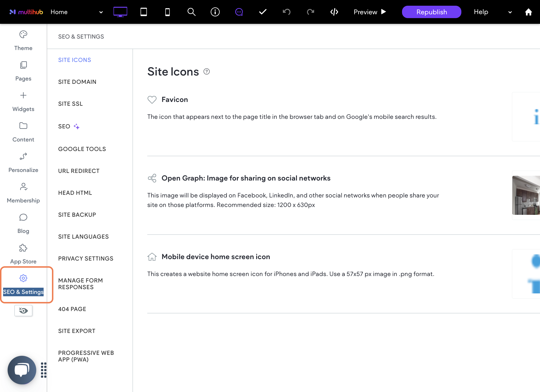Open the Content library panel
The image size is (540, 392).
click(23, 132)
